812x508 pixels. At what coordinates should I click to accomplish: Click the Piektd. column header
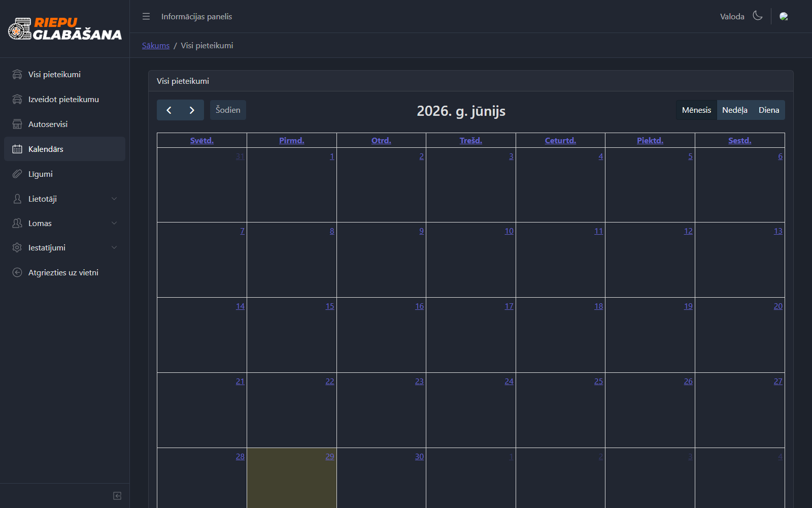tap(650, 140)
